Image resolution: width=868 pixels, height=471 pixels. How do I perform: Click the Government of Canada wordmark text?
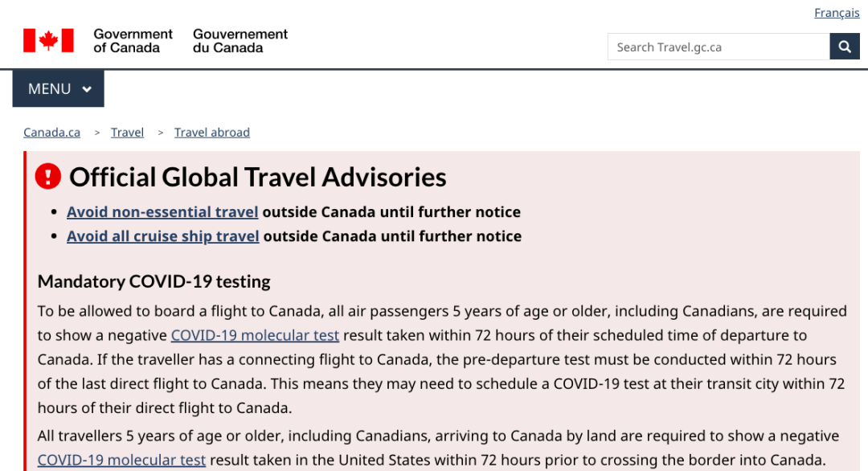pyautogui.click(x=133, y=40)
